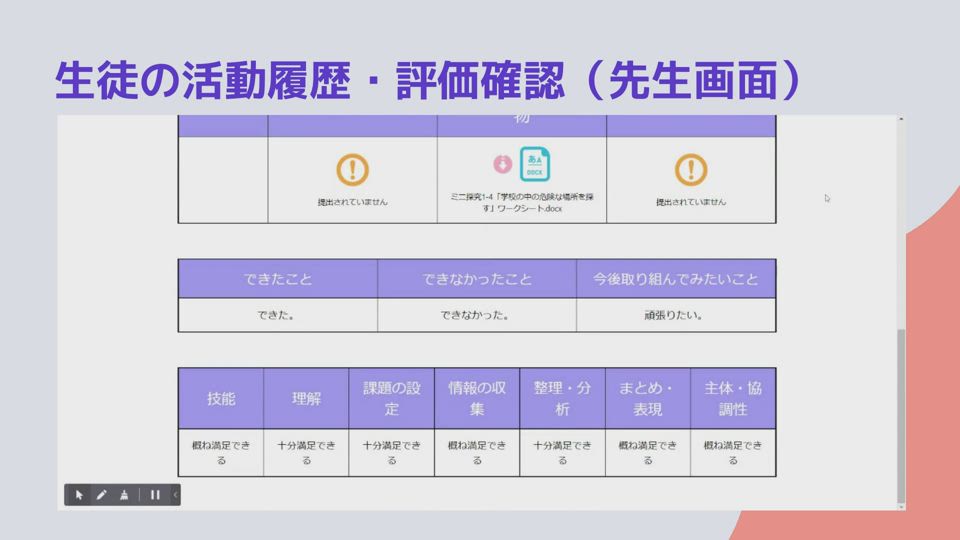Click the 頑張りたい。 response cell
This screenshot has height=540, width=960.
[x=675, y=315]
